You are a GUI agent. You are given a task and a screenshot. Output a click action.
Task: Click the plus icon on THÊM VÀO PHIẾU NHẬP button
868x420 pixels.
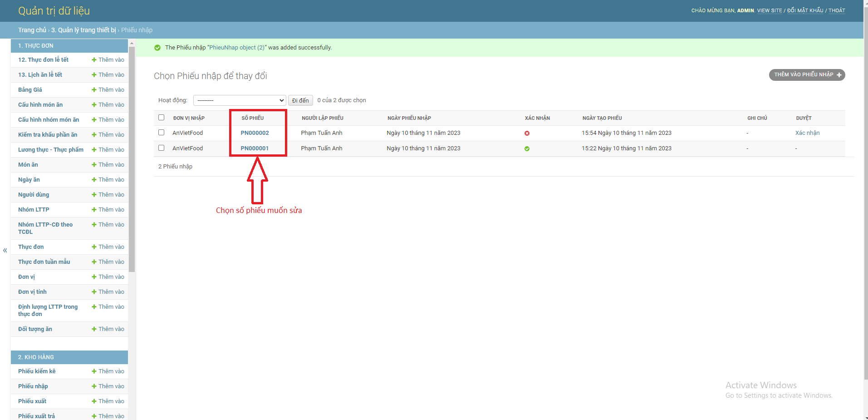click(840, 74)
